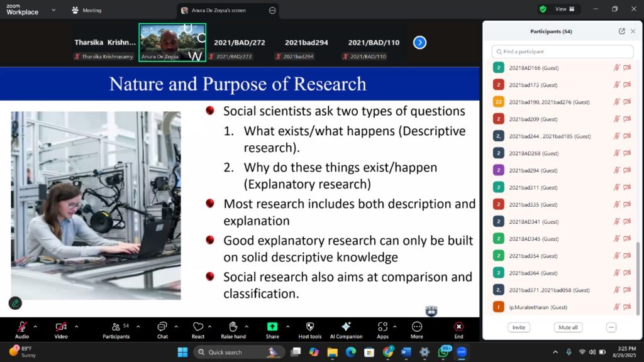Open Host tools shield icon
The image size is (644, 362).
309,327
